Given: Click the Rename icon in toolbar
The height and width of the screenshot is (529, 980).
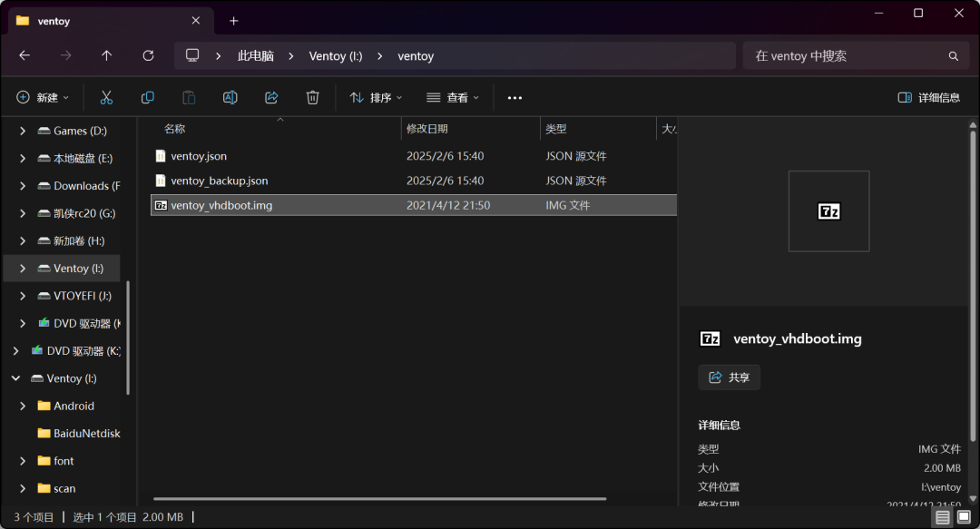Looking at the screenshot, I should coord(230,97).
